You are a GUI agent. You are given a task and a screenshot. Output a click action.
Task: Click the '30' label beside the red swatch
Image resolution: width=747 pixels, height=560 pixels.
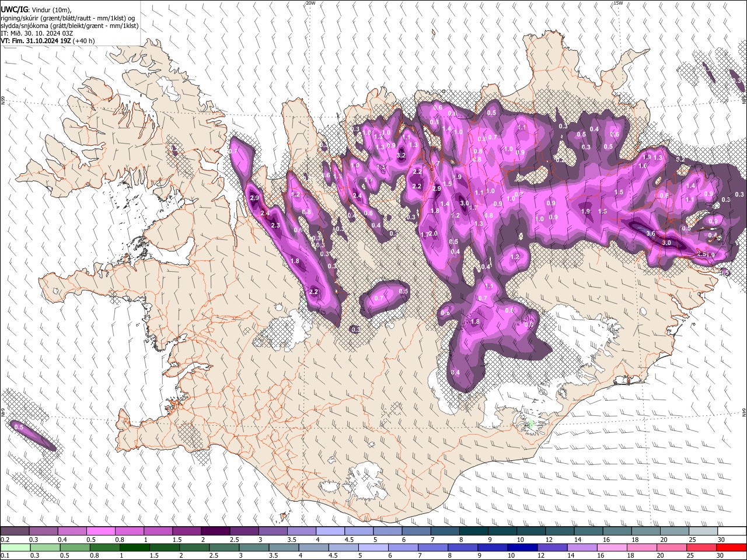coord(721,555)
